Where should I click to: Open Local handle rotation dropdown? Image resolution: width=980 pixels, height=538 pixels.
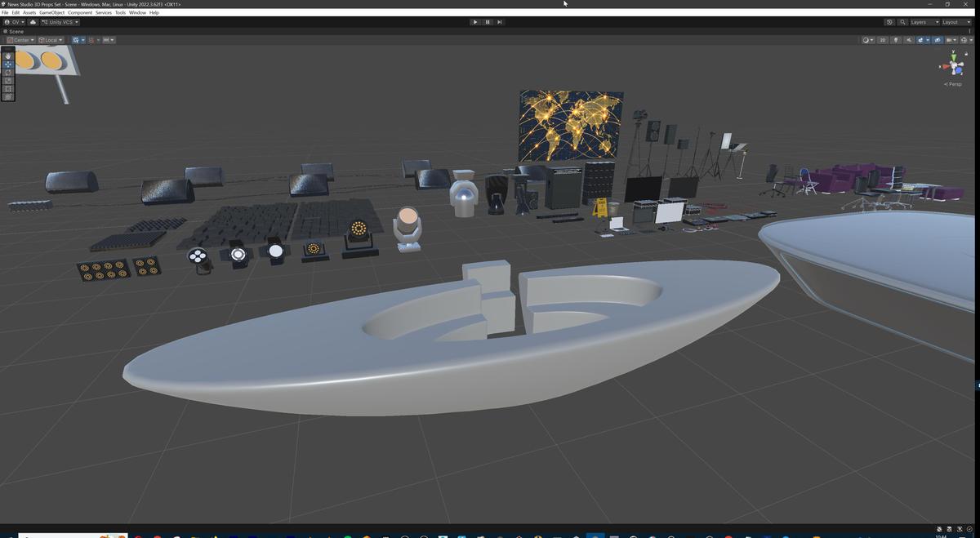pyautogui.click(x=51, y=40)
